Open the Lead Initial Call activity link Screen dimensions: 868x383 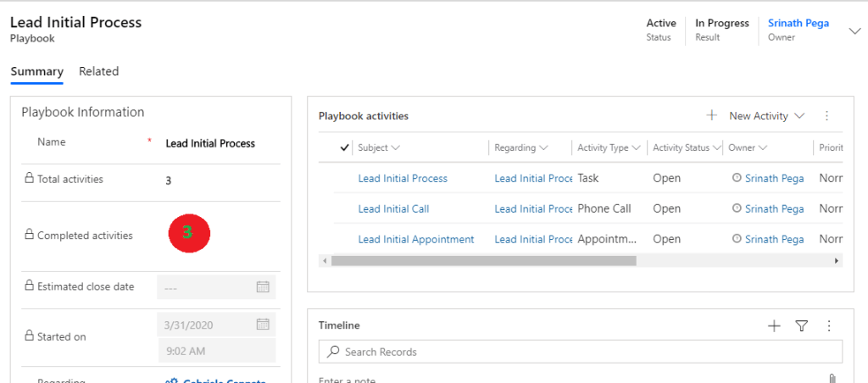[x=393, y=209]
